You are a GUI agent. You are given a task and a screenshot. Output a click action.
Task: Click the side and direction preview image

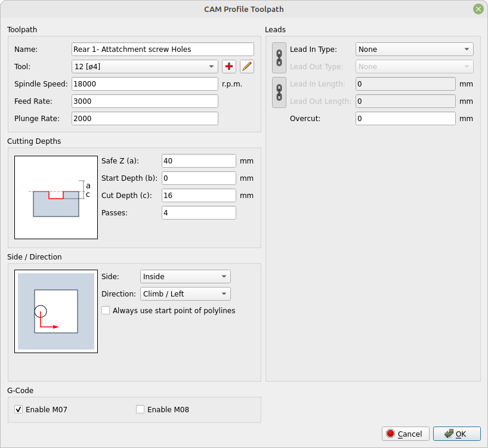(56, 311)
